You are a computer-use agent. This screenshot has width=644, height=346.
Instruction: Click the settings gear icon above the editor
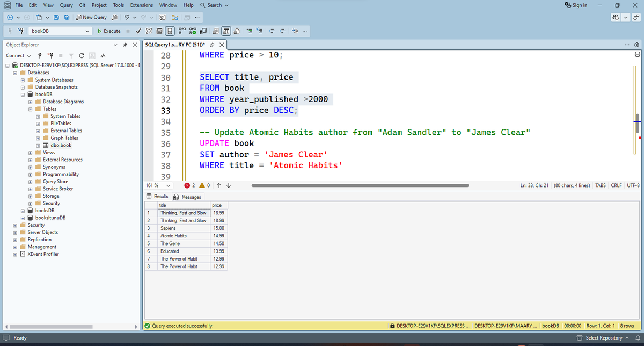(x=637, y=45)
